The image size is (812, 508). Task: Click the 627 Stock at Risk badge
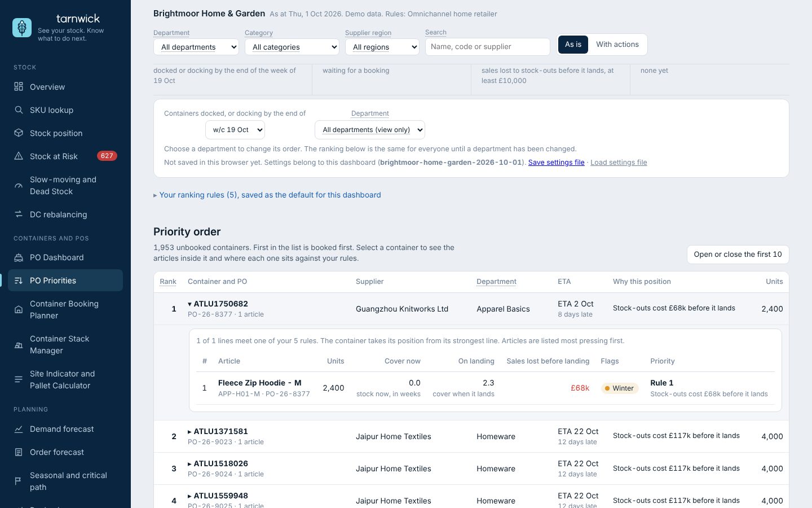coord(107,156)
